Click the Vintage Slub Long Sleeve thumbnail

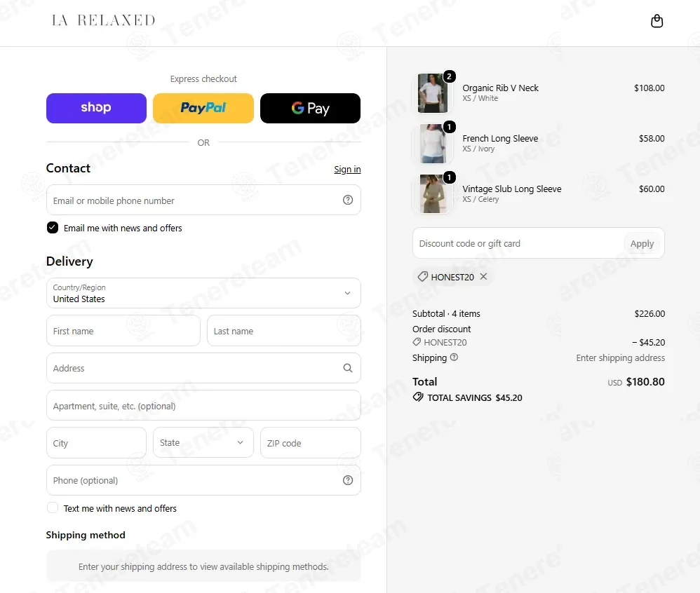433,194
